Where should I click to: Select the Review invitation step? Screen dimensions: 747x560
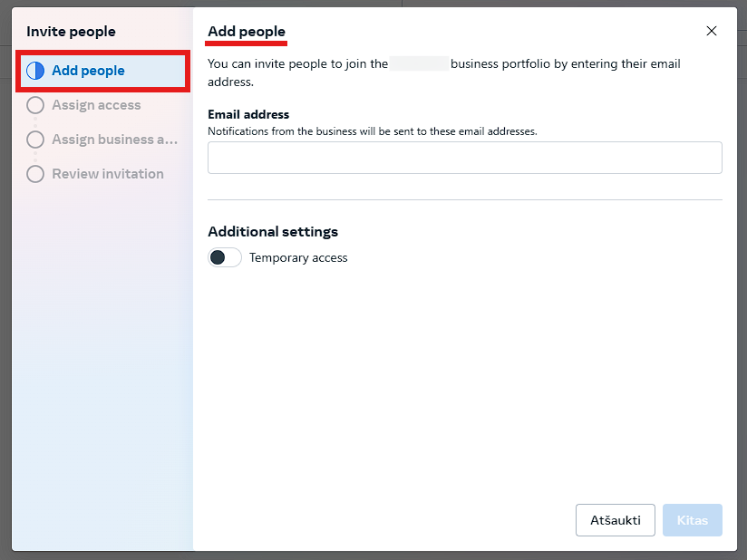(x=103, y=174)
